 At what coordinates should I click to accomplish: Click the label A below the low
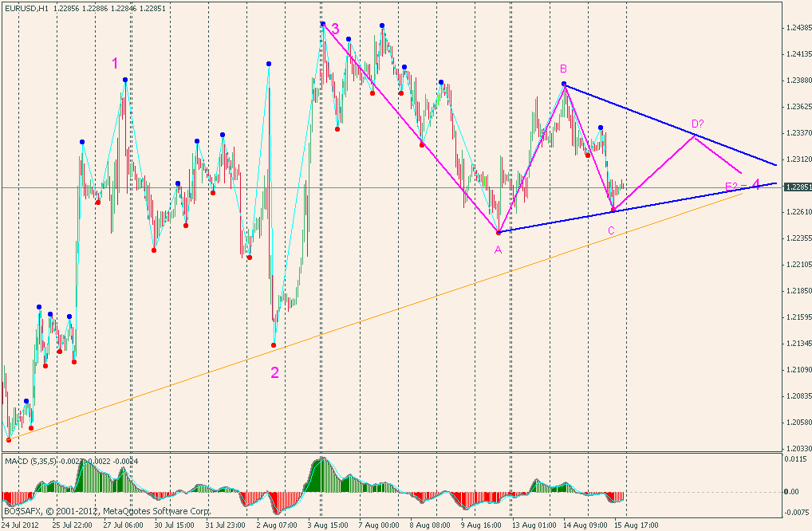(x=499, y=250)
